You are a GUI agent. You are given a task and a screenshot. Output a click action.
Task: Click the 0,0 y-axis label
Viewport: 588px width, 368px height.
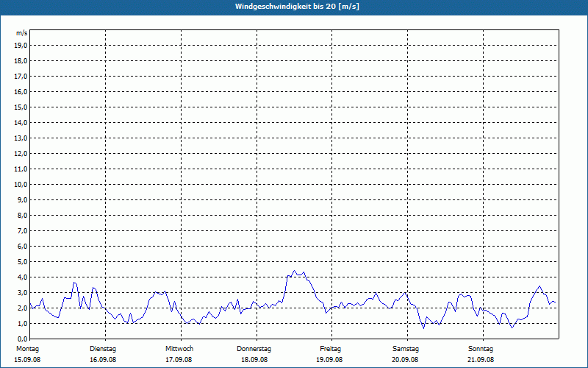[x=23, y=339]
